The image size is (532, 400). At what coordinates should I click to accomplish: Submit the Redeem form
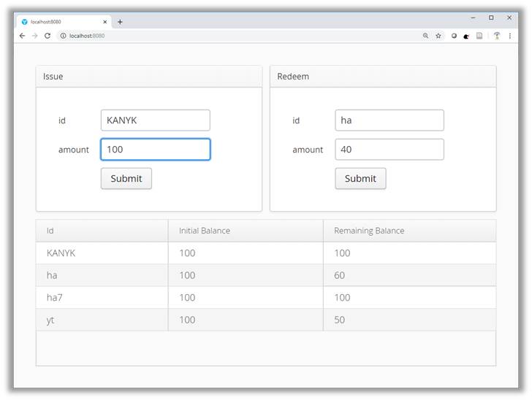(x=360, y=179)
